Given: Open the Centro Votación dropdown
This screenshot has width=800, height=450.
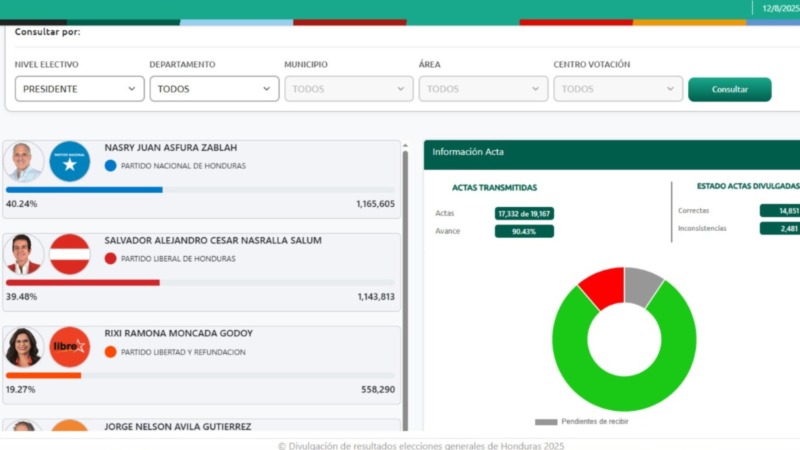Looking at the screenshot, I should tap(618, 89).
